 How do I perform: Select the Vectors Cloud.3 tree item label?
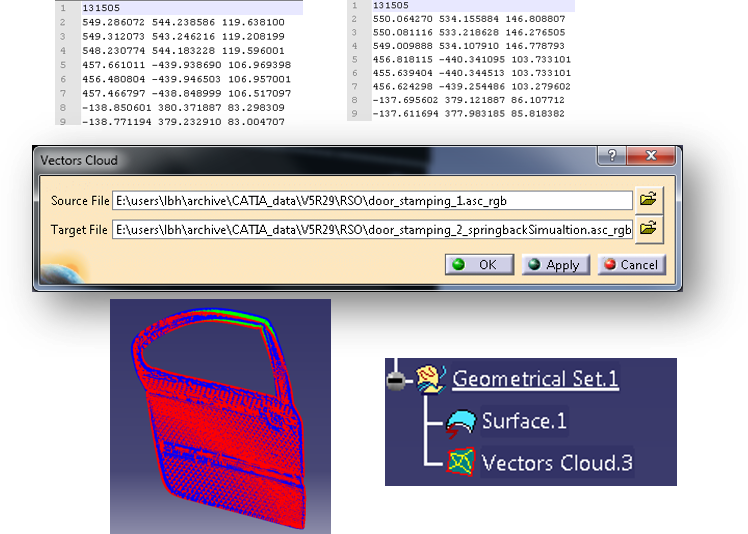click(x=557, y=463)
